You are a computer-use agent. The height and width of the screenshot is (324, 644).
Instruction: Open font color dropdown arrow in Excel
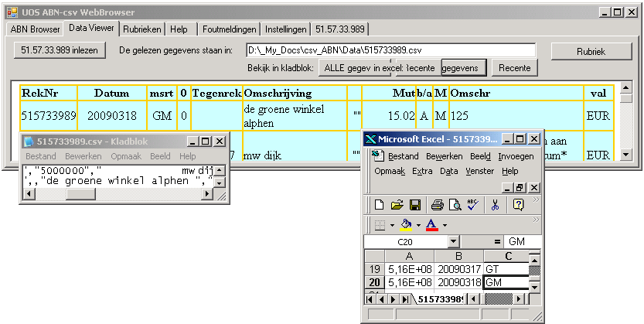[445, 226]
